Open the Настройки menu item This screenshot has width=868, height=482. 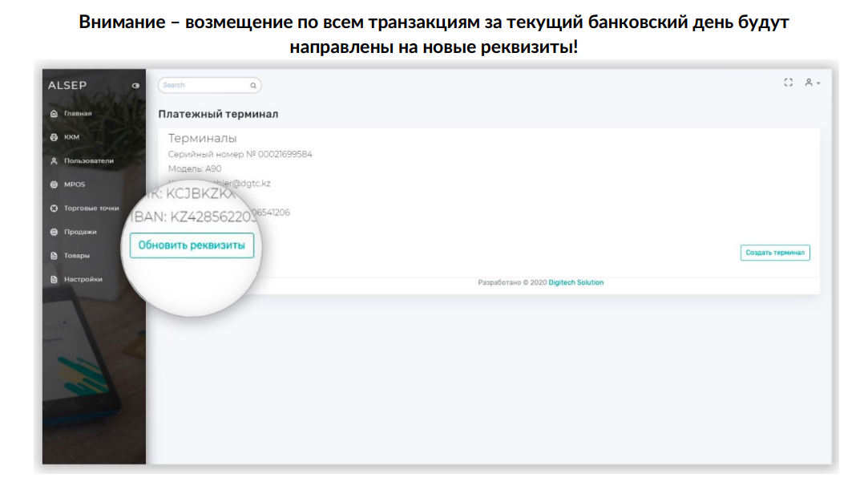point(83,280)
